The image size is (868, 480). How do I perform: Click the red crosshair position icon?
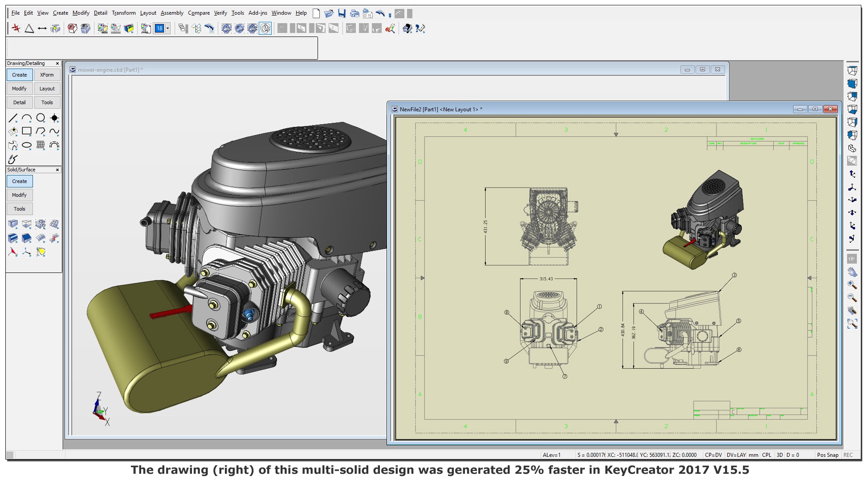click(16, 29)
